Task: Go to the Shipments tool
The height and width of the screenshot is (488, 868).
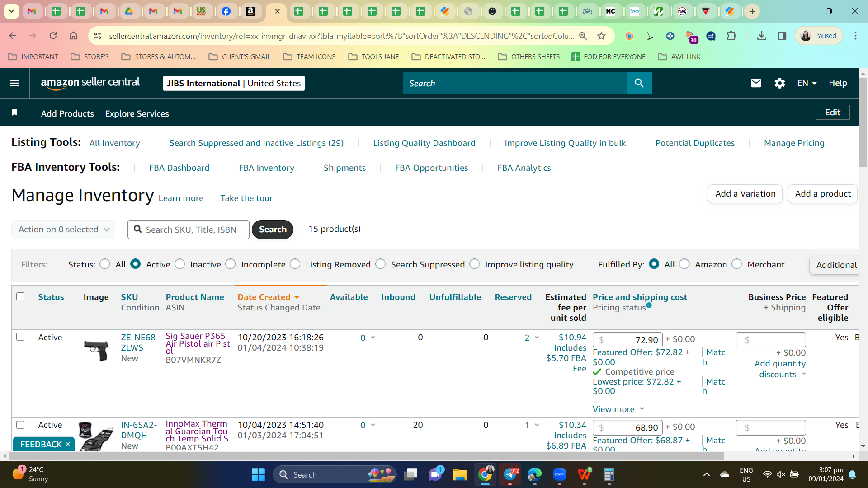Action: click(x=344, y=168)
